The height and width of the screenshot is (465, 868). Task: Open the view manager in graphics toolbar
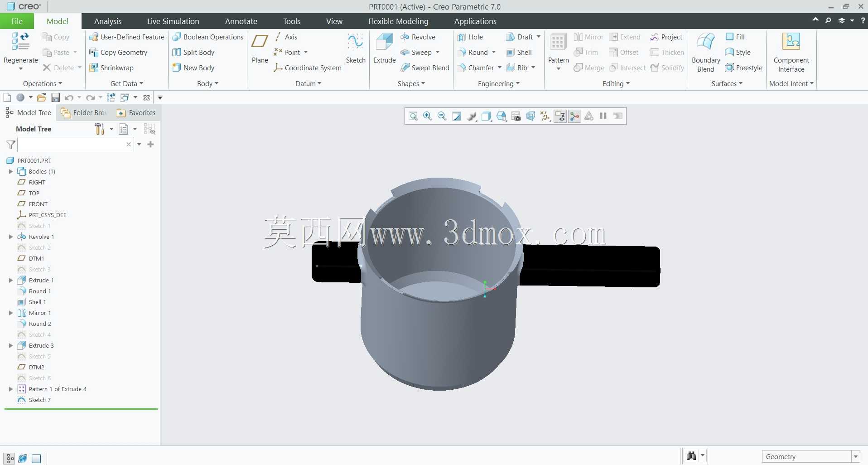(516, 116)
